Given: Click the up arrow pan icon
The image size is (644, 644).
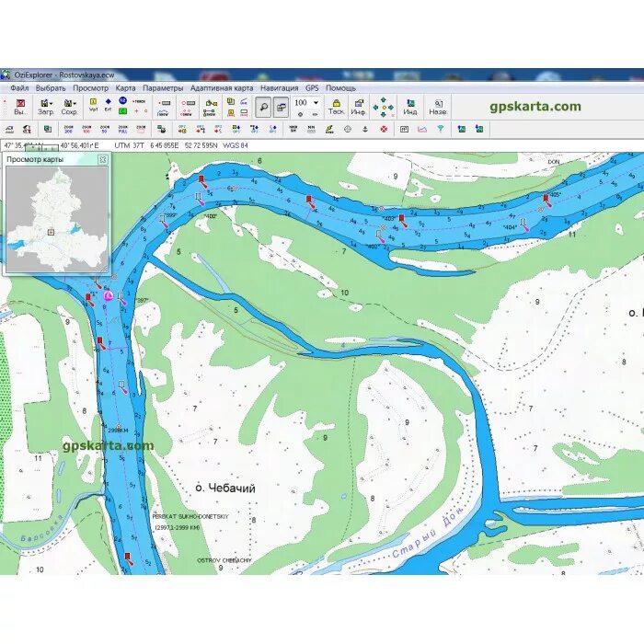Looking at the screenshot, I should [384, 99].
